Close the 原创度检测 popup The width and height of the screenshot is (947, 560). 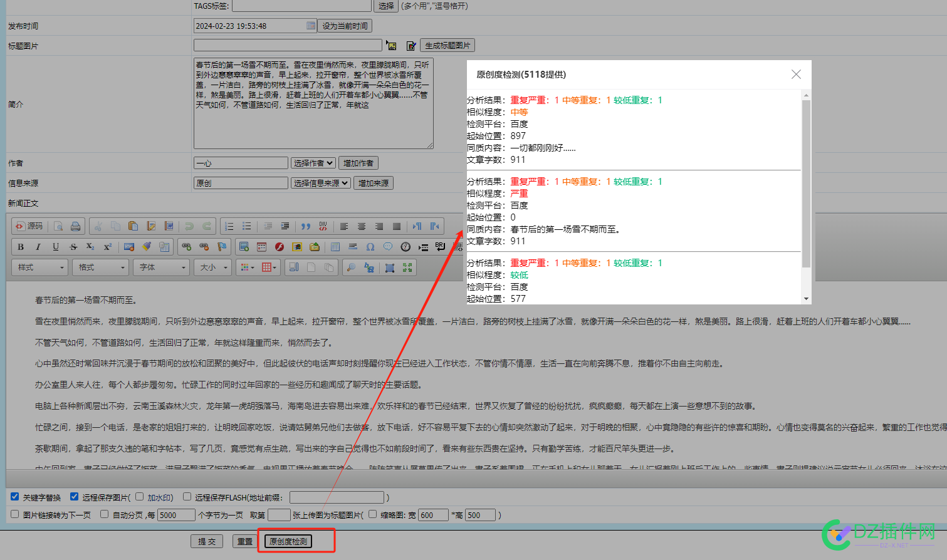[796, 74]
